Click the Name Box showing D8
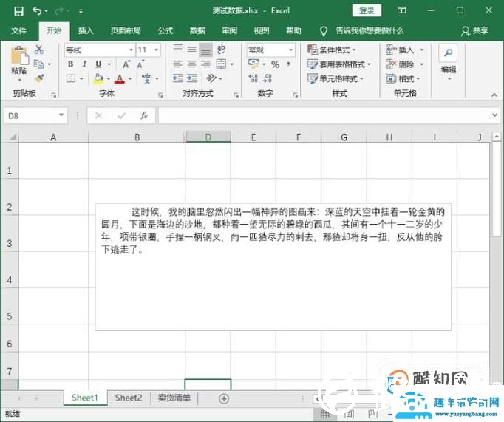504x422 pixels. 35,115
